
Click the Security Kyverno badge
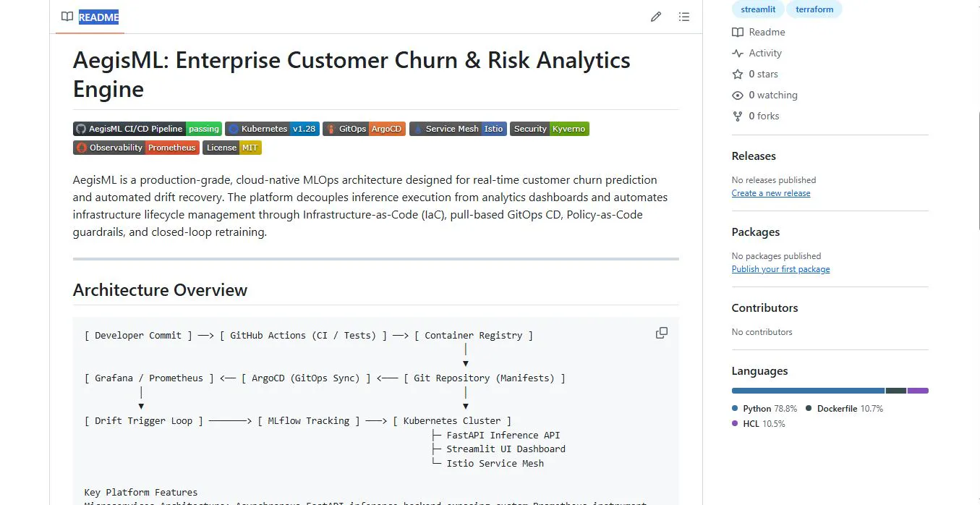tap(550, 129)
